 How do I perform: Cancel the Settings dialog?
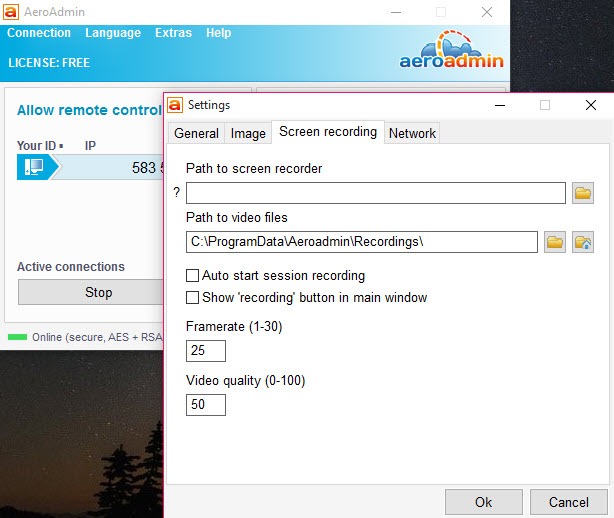[x=569, y=502]
